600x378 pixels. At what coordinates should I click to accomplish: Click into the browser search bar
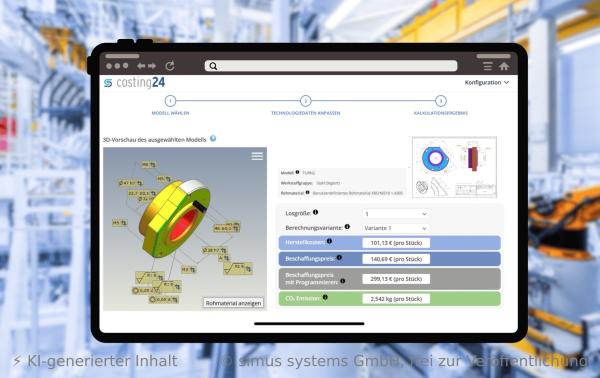coord(331,66)
